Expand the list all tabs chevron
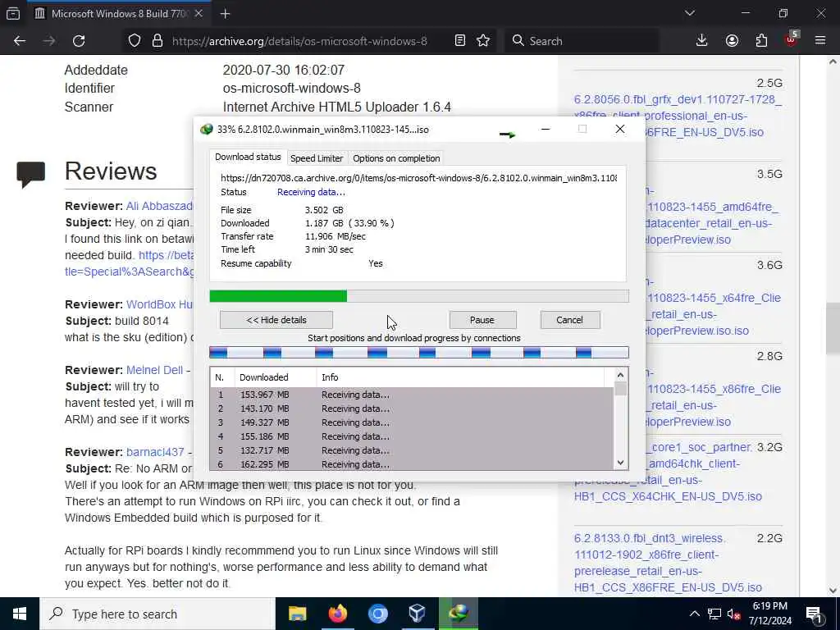Screen dimensions: 840x630 689,13
